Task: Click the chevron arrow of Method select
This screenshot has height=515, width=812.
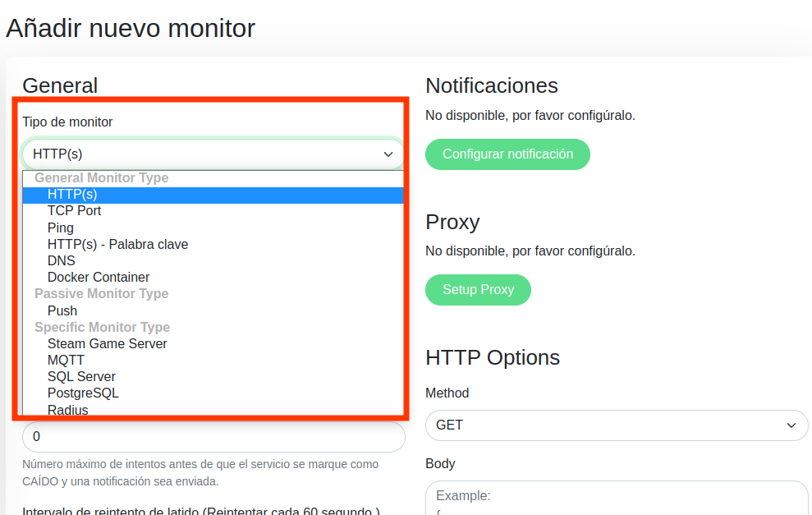Action: (791, 425)
